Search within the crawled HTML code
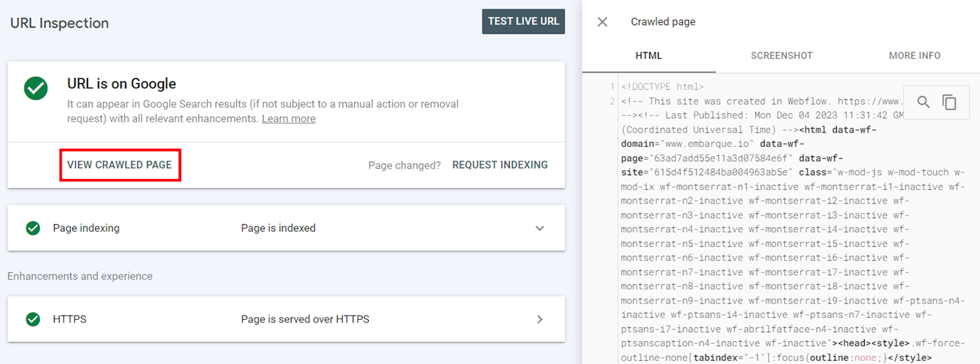 tap(923, 102)
